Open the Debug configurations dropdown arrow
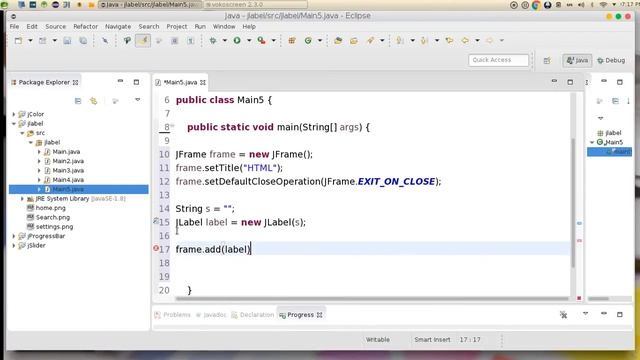 click(x=224, y=40)
